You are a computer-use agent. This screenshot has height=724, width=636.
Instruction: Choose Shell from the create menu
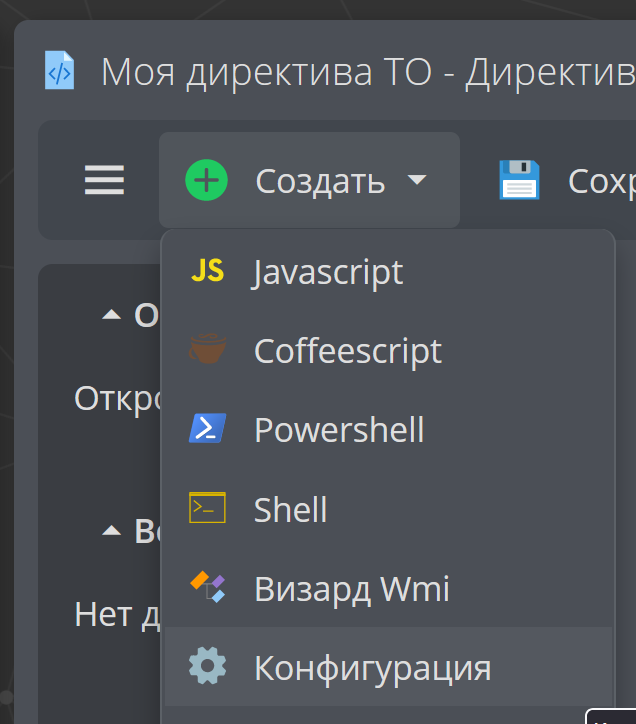[x=388, y=509]
